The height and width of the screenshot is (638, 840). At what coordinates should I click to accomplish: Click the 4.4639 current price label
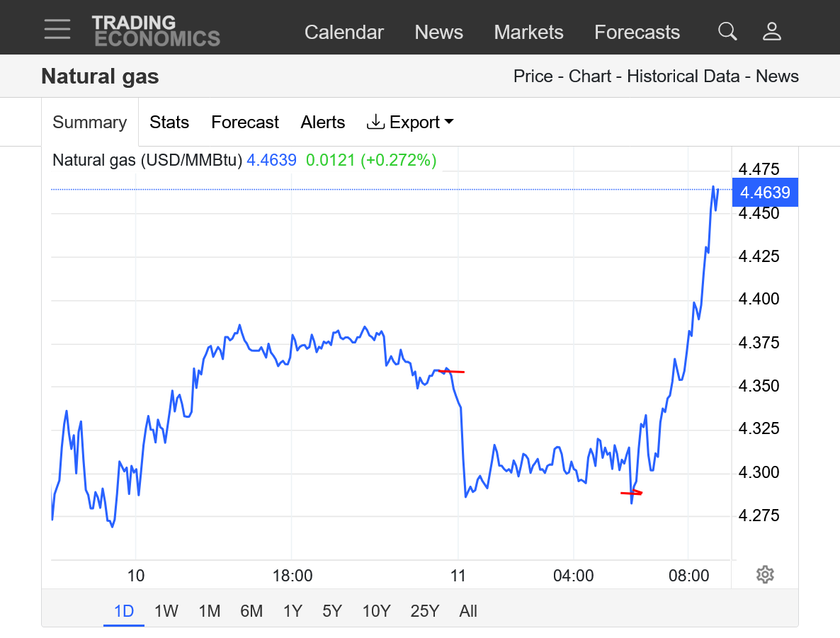point(764,192)
